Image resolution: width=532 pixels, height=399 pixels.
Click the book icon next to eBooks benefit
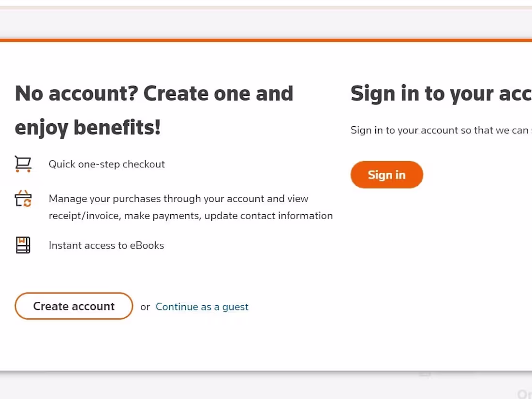[x=23, y=245]
